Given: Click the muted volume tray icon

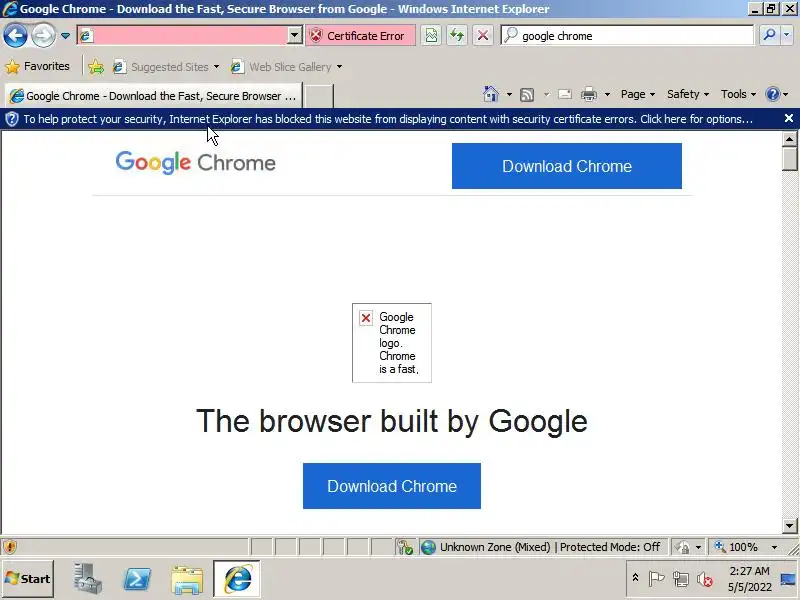Looking at the screenshot, I should 705,579.
